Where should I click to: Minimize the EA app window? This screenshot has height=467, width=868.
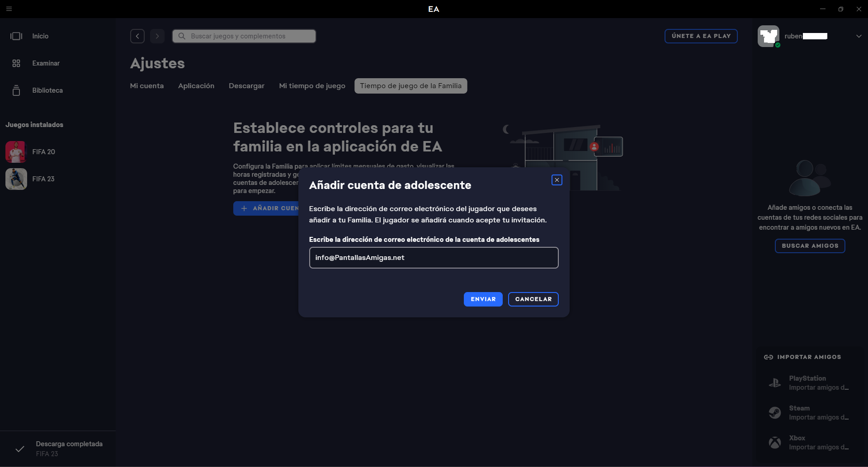coord(823,9)
